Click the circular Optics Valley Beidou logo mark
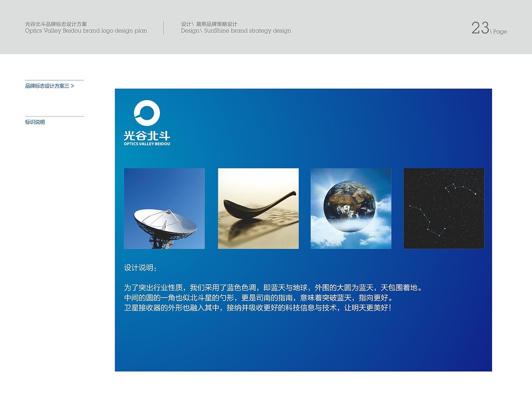The width and height of the screenshot is (532, 399). [x=147, y=113]
